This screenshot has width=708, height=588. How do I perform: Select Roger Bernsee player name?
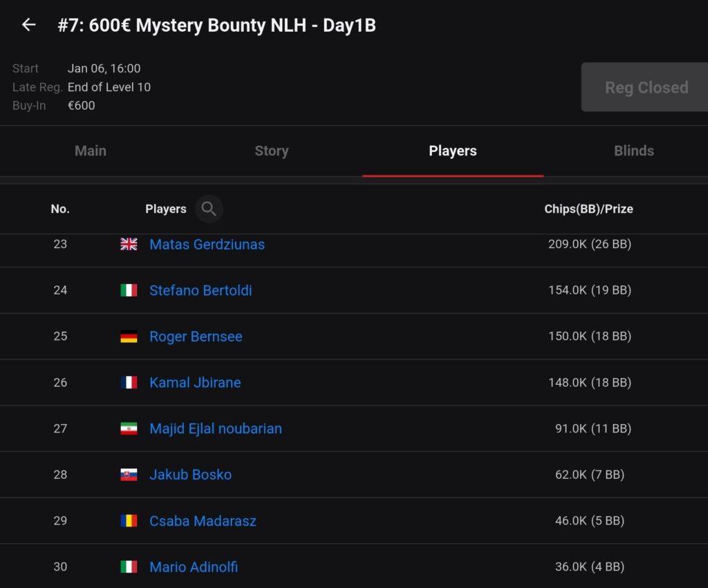[196, 336]
